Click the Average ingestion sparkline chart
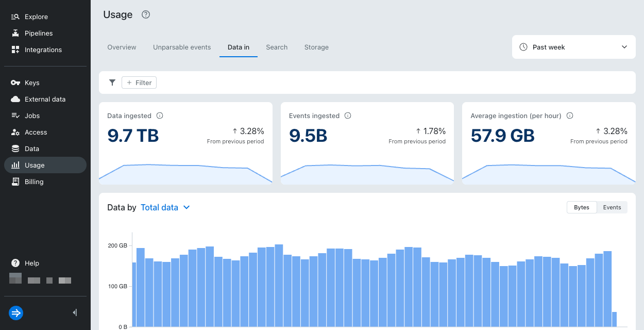This screenshot has width=644, height=330. (x=549, y=173)
